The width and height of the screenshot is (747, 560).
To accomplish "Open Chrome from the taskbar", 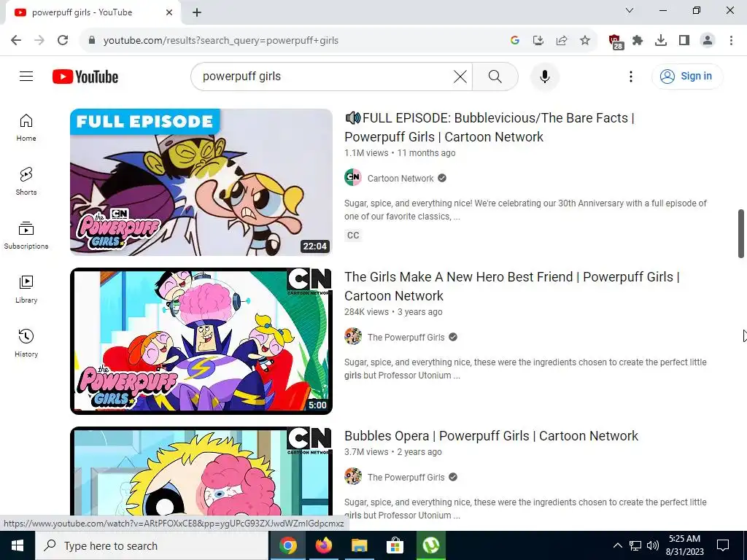I will click(287, 545).
